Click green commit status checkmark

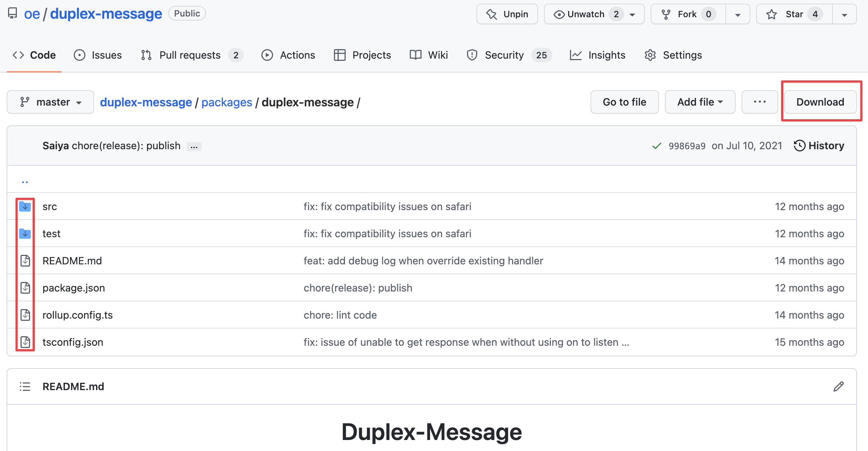(656, 146)
